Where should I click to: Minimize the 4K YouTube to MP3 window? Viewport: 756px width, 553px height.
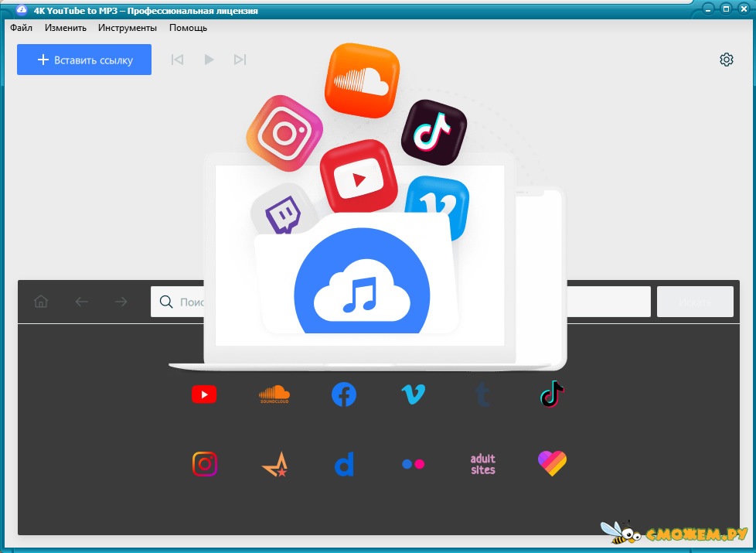click(708, 9)
